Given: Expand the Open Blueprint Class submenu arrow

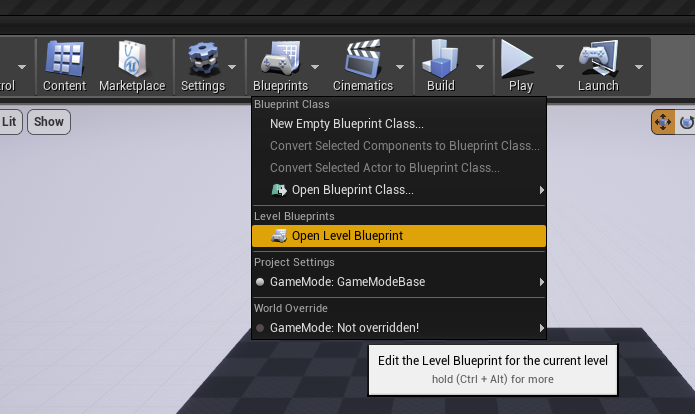Looking at the screenshot, I should pos(541,190).
